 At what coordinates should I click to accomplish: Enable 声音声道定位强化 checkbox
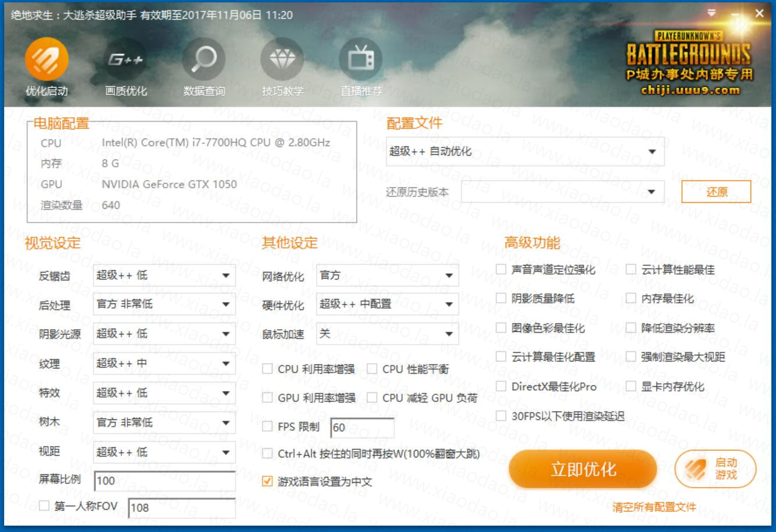pos(501,269)
